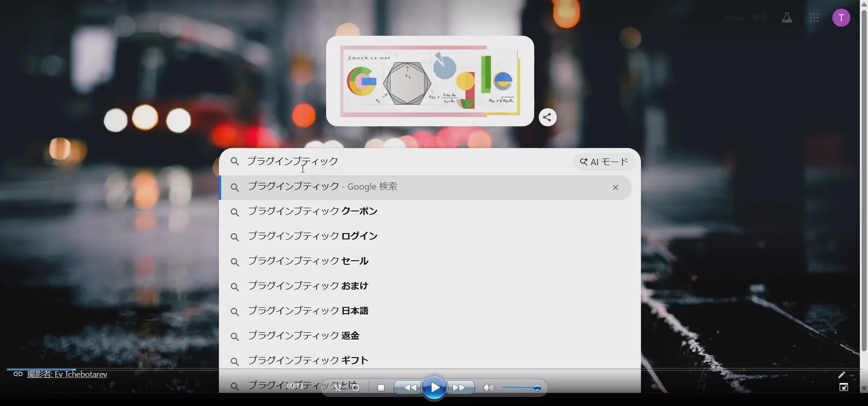Click the scrollbar down arrow
868x406 pixels.
click(x=864, y=389)
